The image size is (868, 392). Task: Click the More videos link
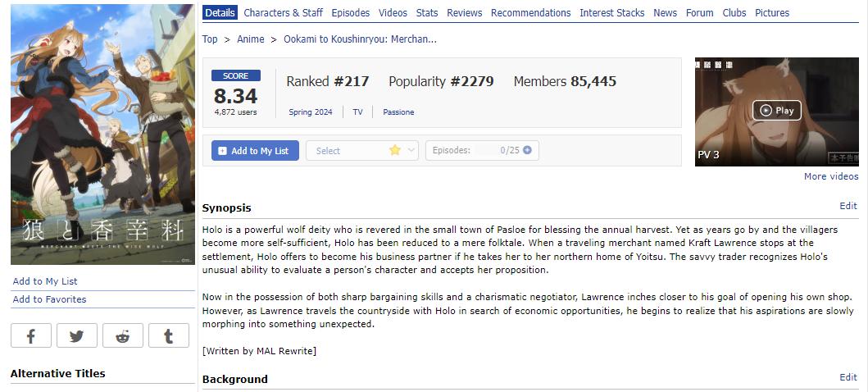(830, 176)
